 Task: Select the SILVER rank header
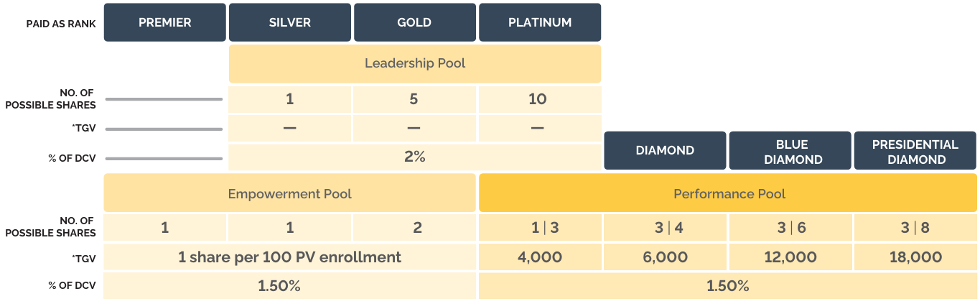click(290, 22)
